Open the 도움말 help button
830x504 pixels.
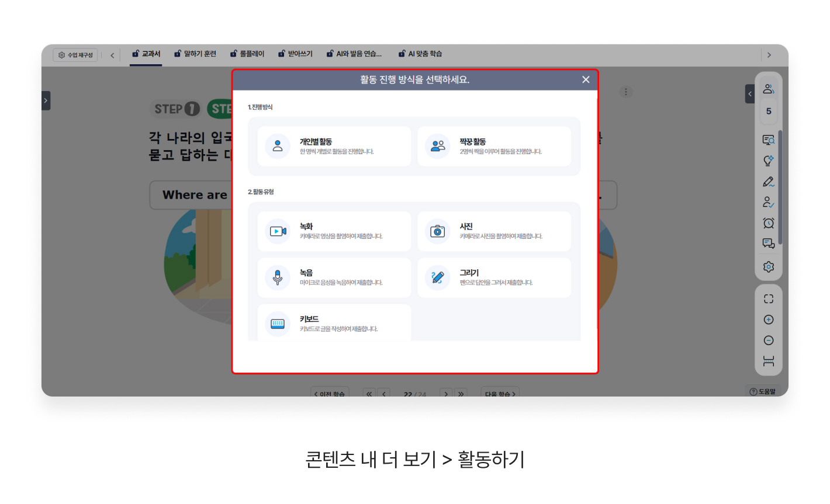tap(763, 391)
